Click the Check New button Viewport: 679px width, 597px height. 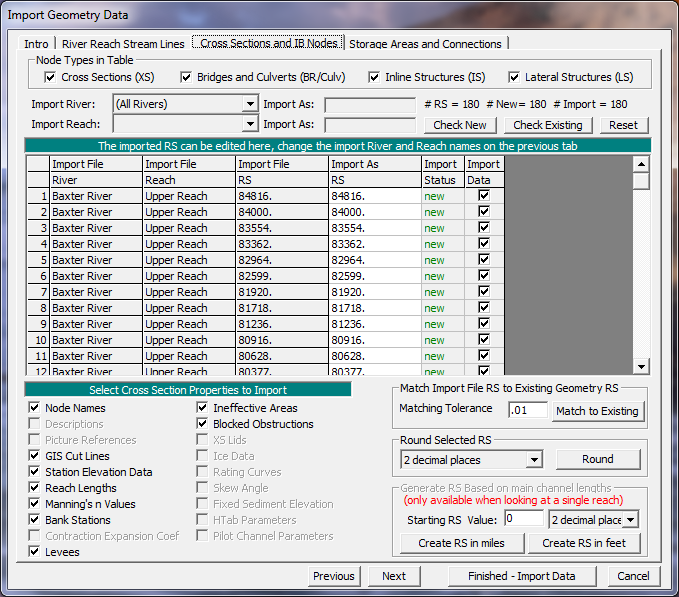461,125
